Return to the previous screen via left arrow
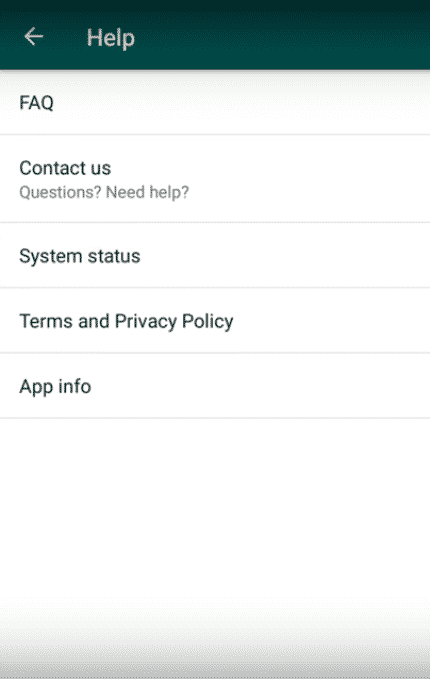430x679 pixels. click(x=34, y=37)
